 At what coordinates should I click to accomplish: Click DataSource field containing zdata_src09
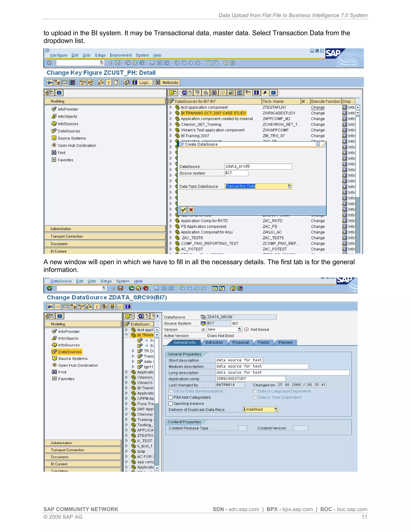click(x=258, y=167)
